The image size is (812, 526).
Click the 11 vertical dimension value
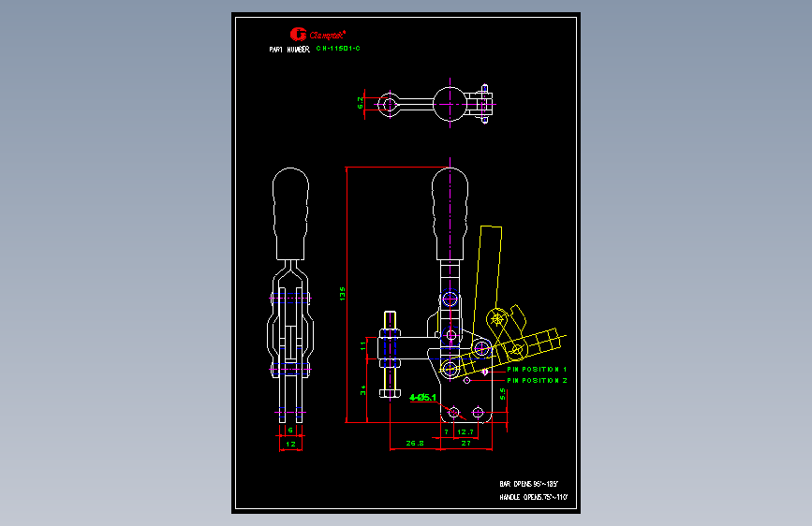pyautogui.click(x=362, y=346)
